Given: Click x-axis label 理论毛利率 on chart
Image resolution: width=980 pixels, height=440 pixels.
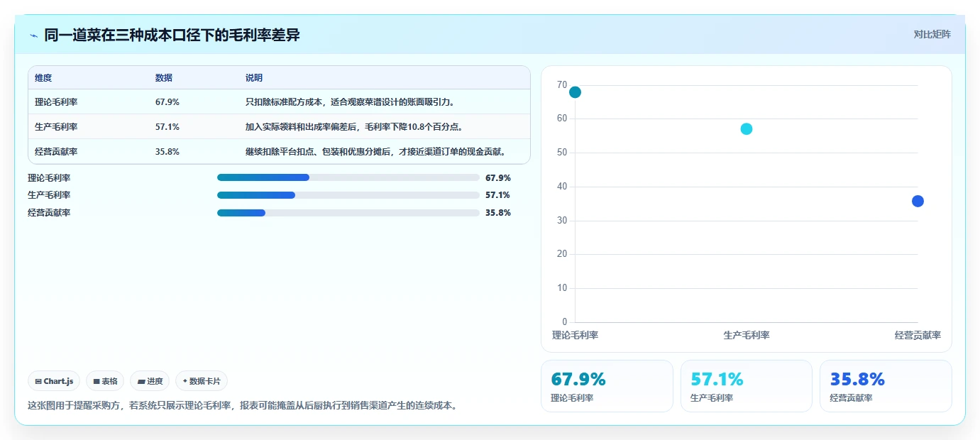Looking at the screenshot, I should point(575,335).
